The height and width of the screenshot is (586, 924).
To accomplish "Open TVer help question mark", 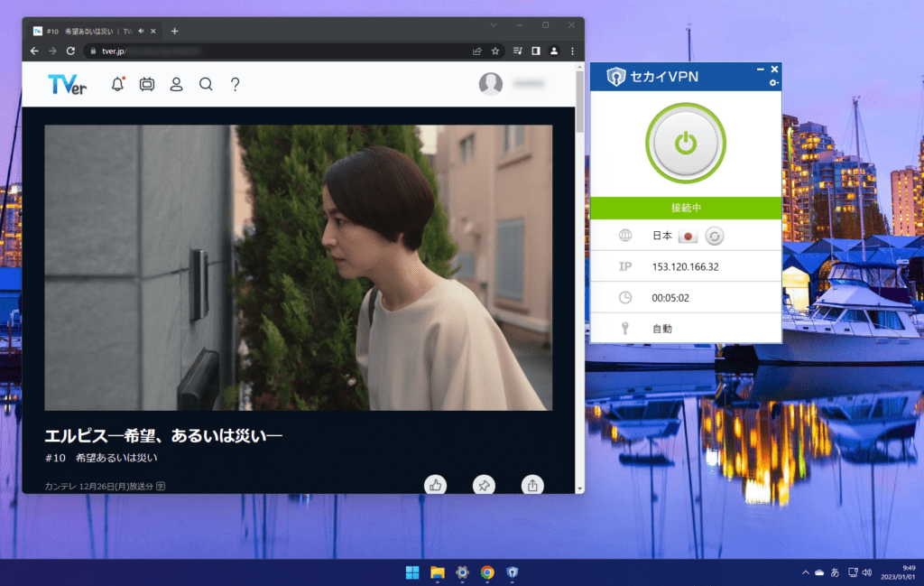I will tap(236, 84).
